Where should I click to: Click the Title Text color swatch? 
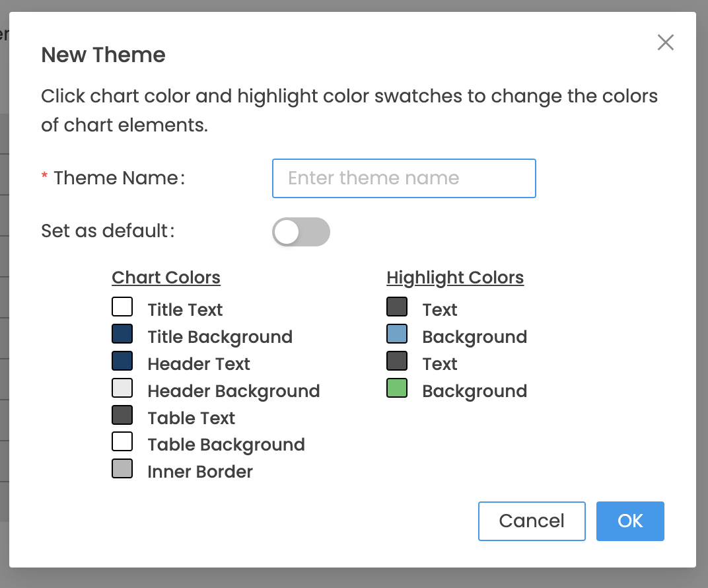(x=122, y=307)
